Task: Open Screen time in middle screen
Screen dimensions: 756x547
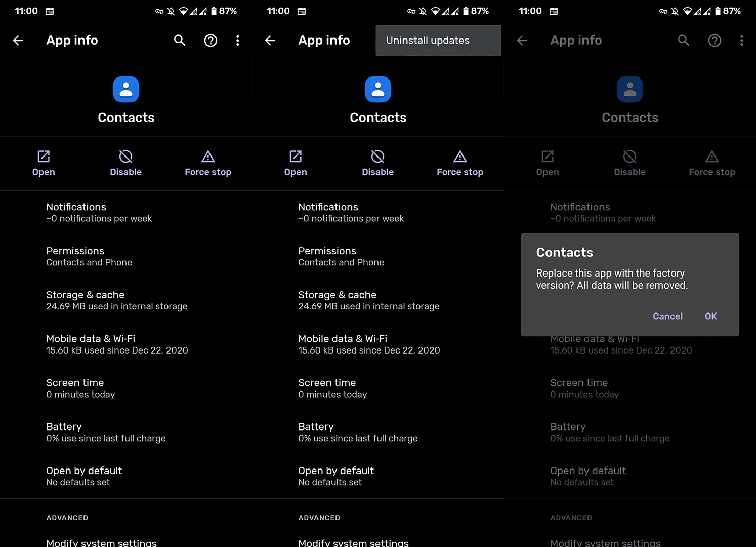Action: click(378, 388)
